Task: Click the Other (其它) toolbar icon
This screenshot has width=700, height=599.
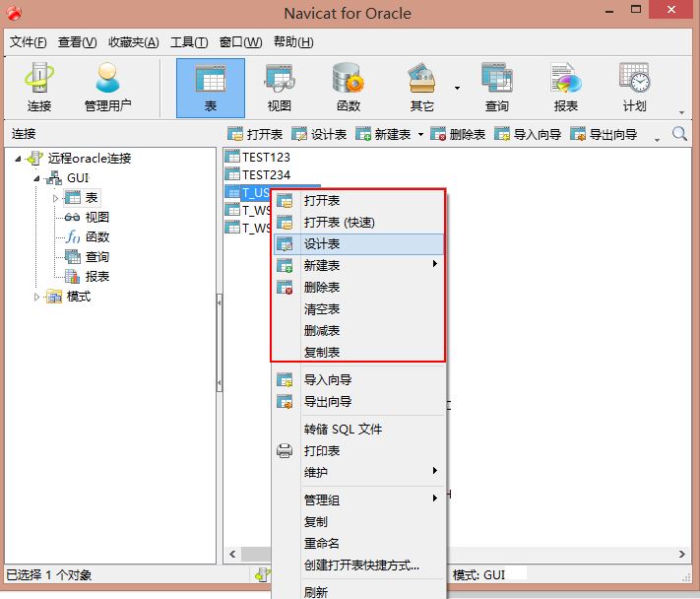Action: (x=421, y=88)
